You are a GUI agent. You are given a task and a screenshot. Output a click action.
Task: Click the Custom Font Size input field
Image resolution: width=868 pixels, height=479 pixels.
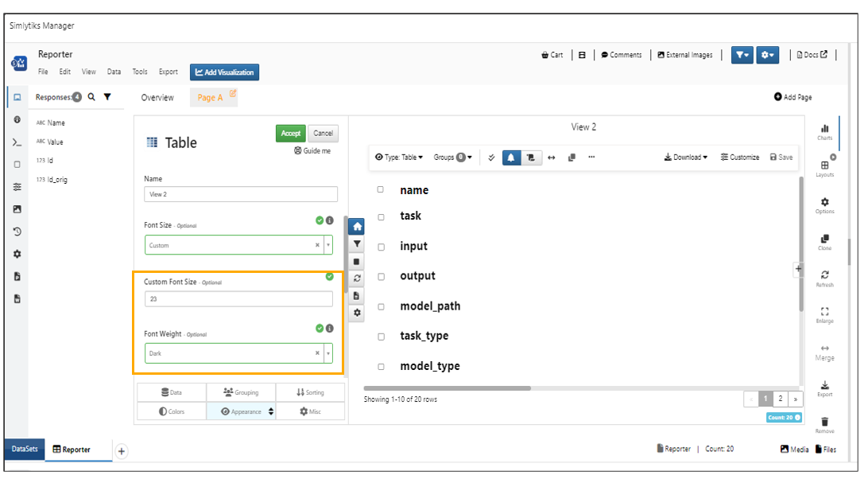point(238,299)
